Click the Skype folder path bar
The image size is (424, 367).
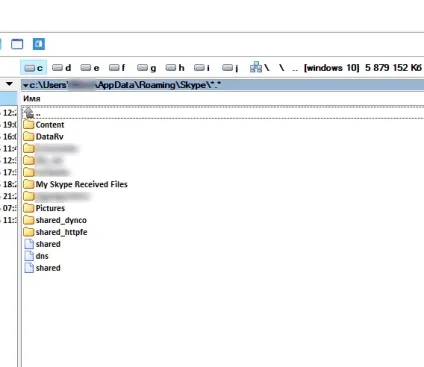point(223,85)
